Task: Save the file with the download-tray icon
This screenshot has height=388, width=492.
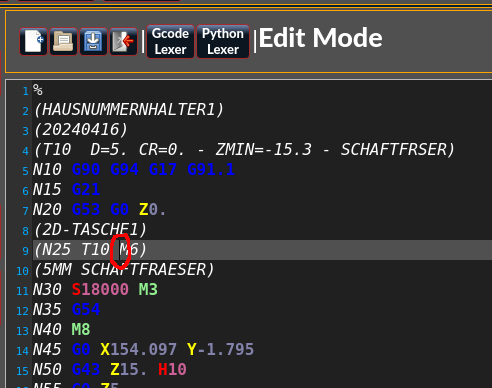Action: 93,42
